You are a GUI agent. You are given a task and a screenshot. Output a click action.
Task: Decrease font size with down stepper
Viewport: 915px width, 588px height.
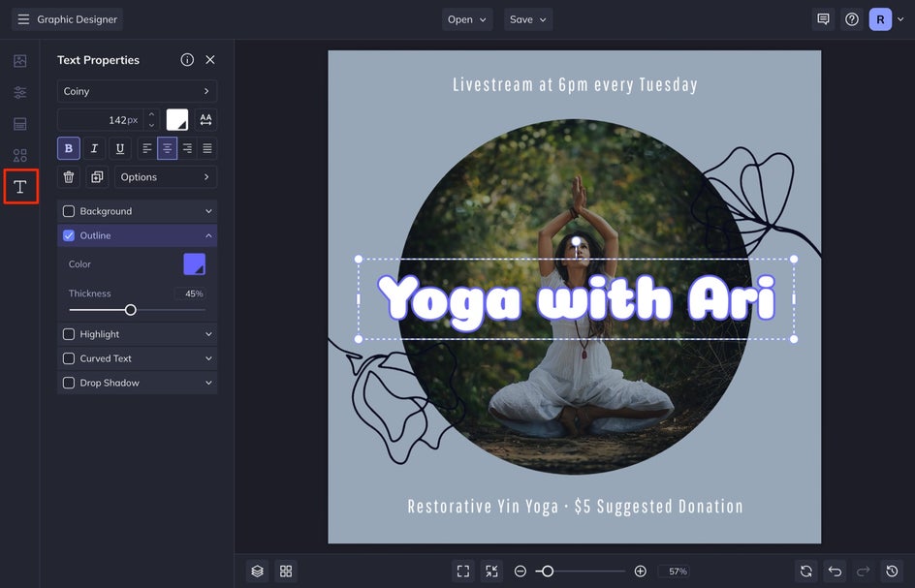152,125
